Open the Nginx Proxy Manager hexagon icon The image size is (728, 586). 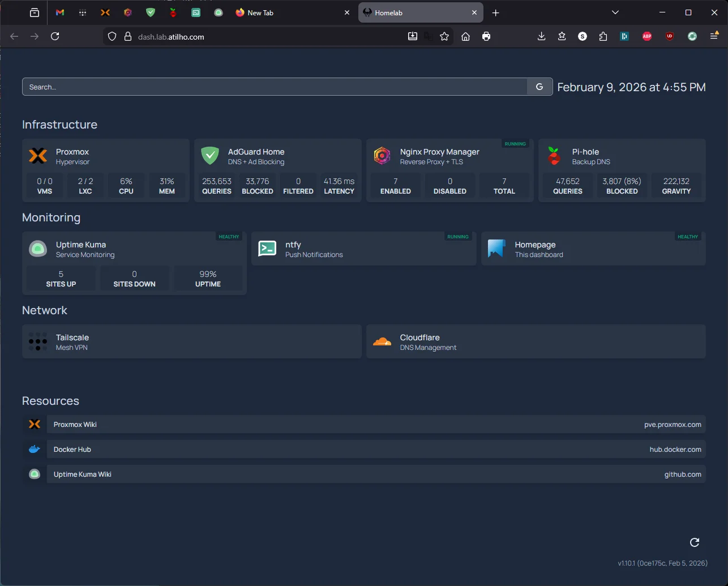click(382, 156)
